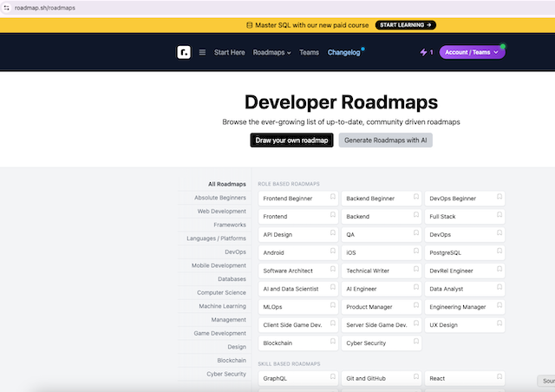Bookmark the Frontend Beginner roadmap
This screenshot has height=392, width=555.
point(333,197)
